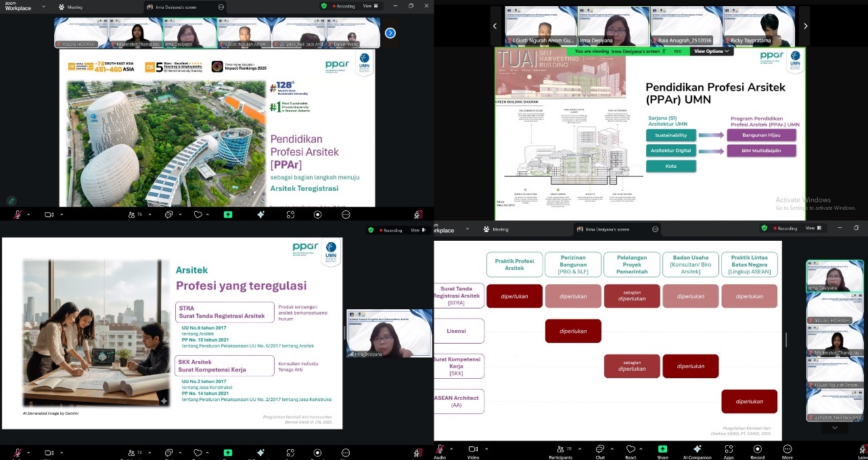Image resolution: width=868 pixels, height=460 pixels.
Task: Toggle recording with the labeled Record button
Action: coord(757,450)
